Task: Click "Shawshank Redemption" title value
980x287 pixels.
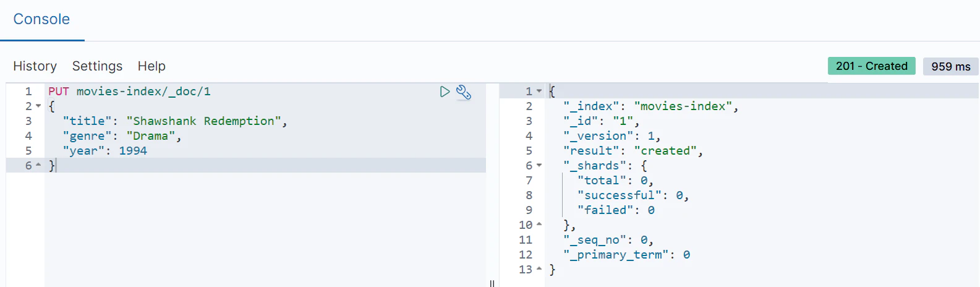Action: tap(204, 121)
